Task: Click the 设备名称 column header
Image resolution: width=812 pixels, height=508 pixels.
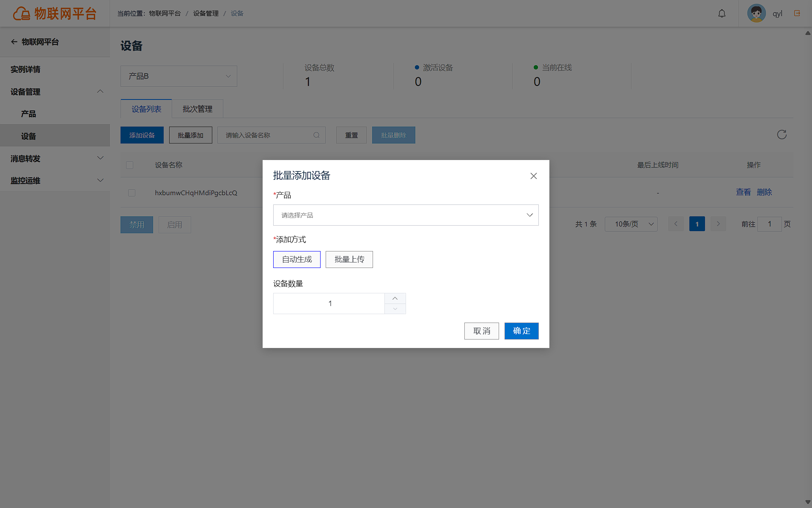Action: (x=168, y=165)
